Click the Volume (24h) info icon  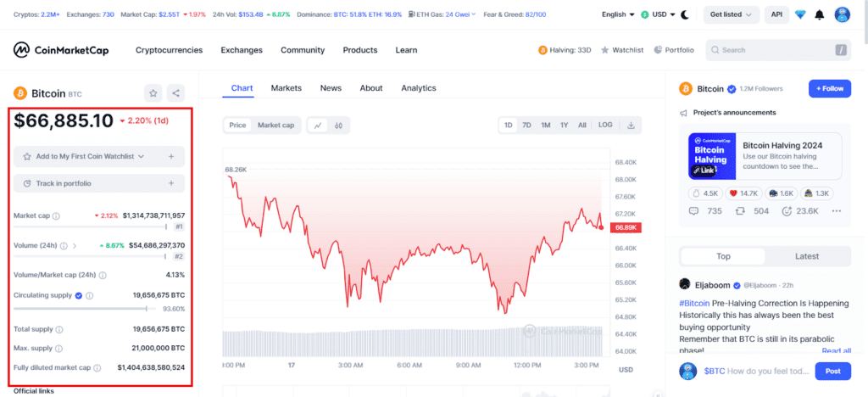[64, 245]
